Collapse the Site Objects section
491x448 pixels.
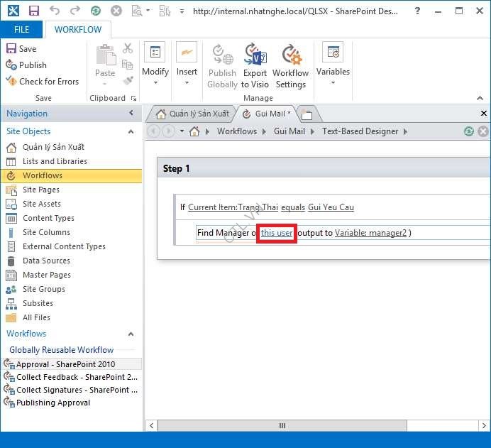(x=131, y=131)
